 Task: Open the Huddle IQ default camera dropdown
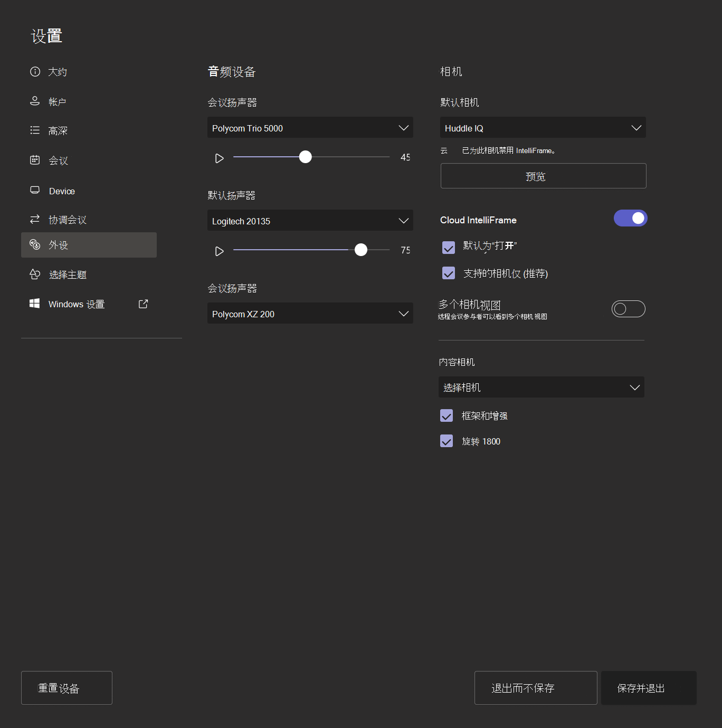pyautogui.click(x=543, y=127)
